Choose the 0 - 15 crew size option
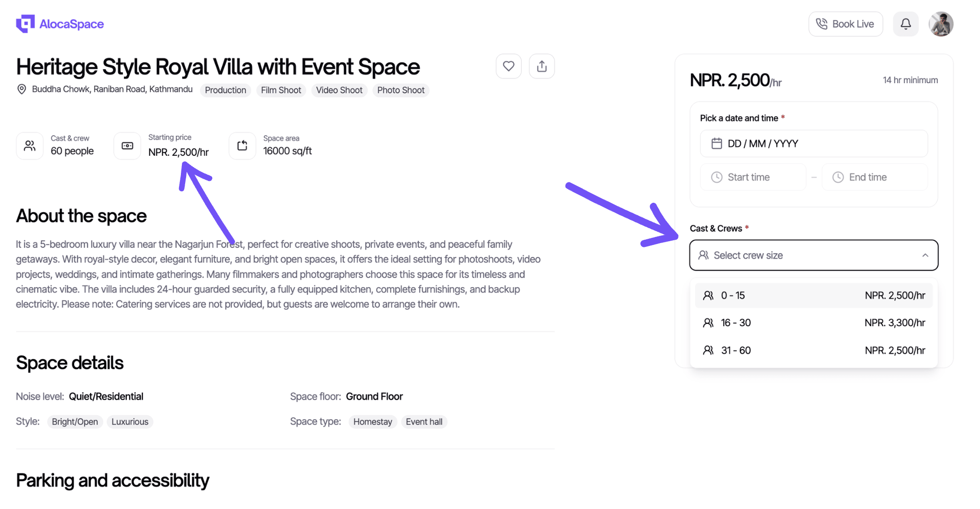The width and height of the screenshot is (980, 509). point(813,295)
